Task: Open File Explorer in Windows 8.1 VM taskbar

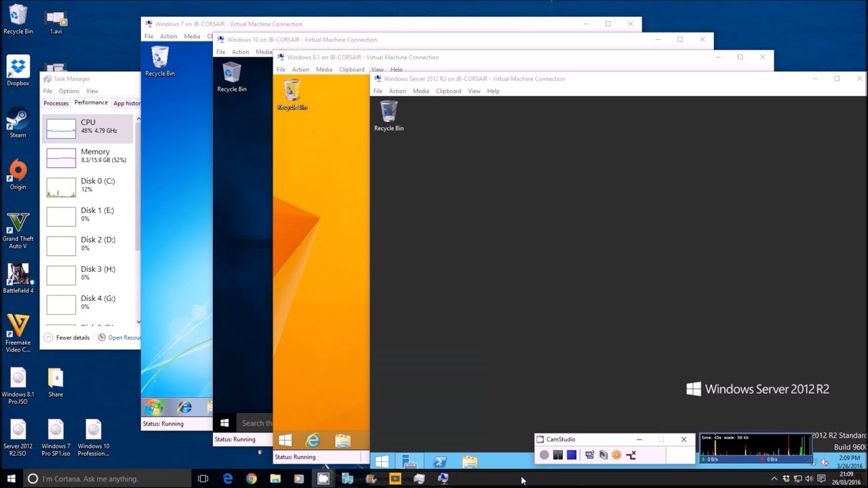Action: click(x=342, y=441)
